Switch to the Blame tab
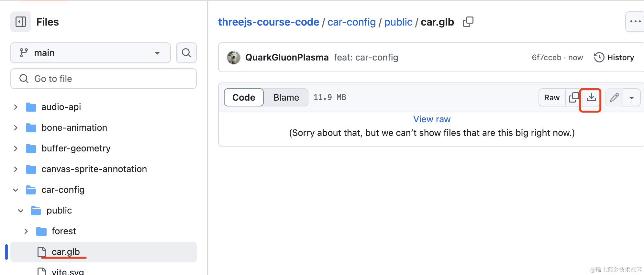This screenshot has height=275, width=644. [x=286, y=97]
